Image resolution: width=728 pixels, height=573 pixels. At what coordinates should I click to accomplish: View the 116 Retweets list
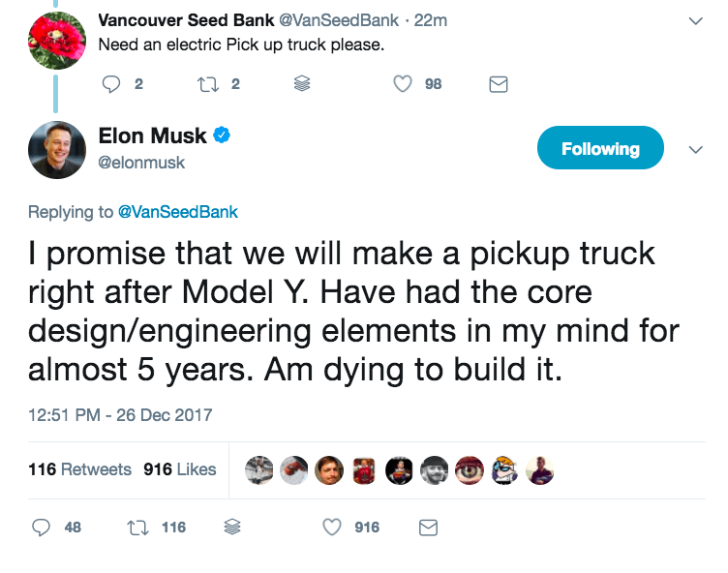click(x=79, y=469)
